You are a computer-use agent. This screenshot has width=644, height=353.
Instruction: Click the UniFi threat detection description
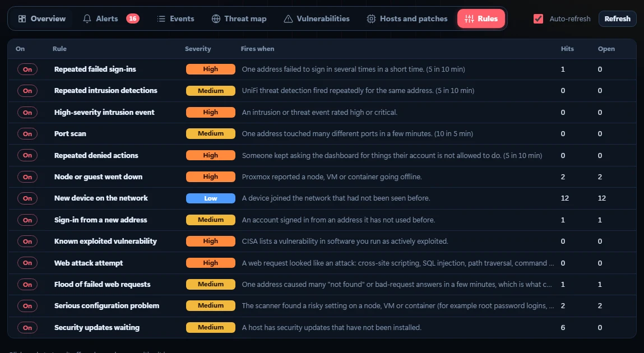[x=358, y=91]
